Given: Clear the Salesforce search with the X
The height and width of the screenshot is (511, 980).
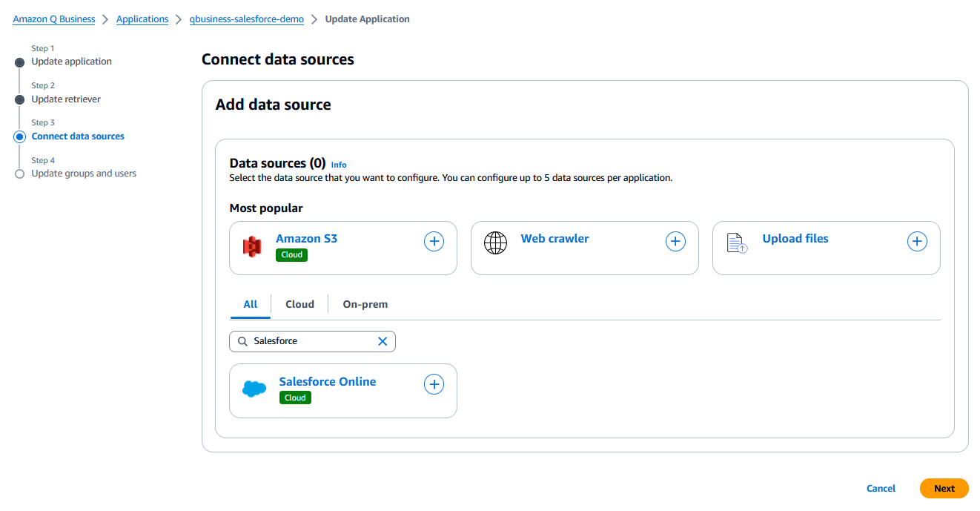Looking at the screenshot, I should pyautogui.click(x=383, y=340).
